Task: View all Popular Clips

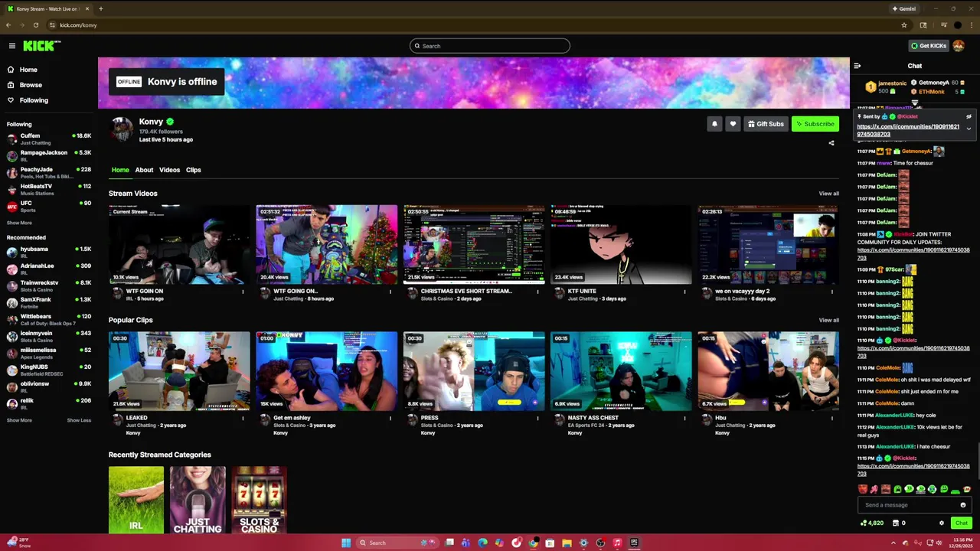Action: click(x=828, y=320)
